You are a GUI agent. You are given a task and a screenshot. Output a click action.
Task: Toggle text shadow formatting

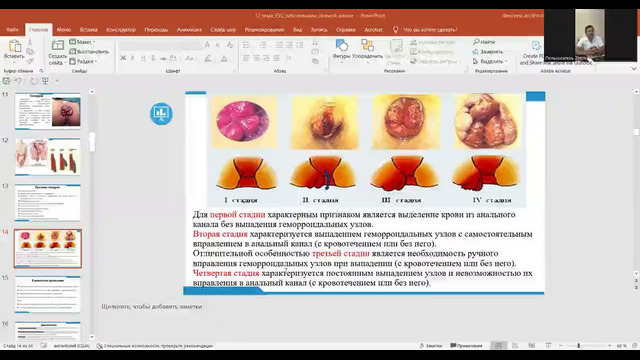click(x=153, y=58)
